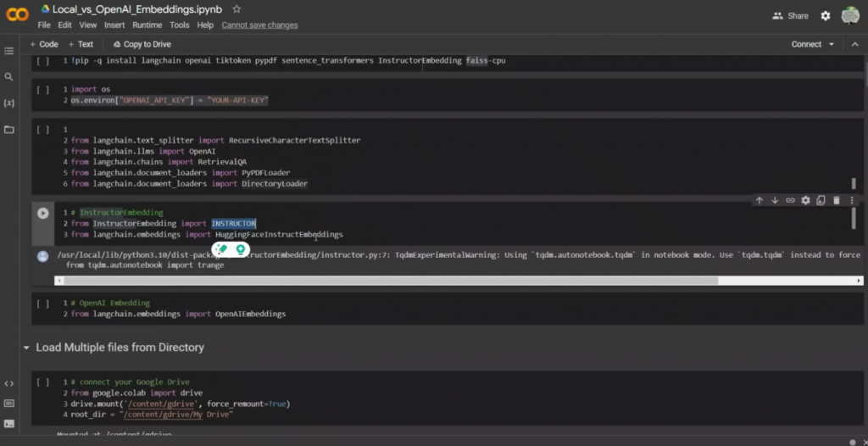Run the langchain imports cell bracket
868x446 pixels.
point(42,130)
